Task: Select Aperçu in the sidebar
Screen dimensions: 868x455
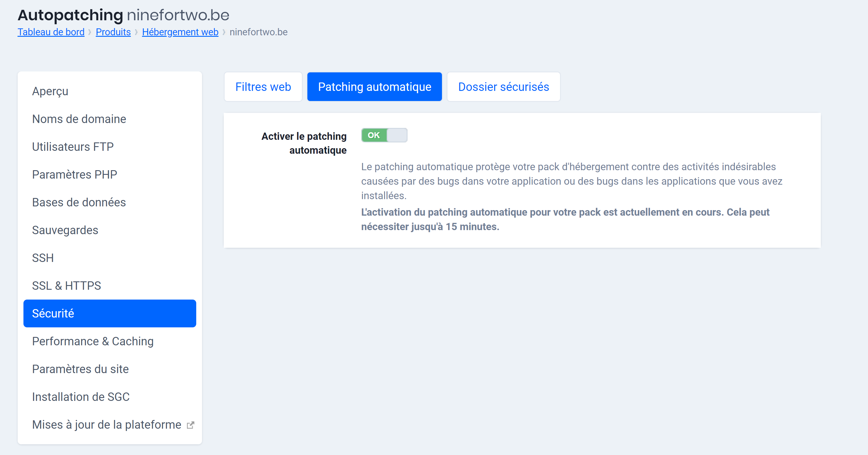Action: [50, 91]
